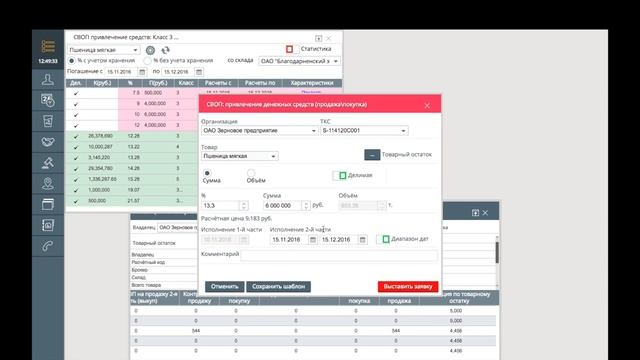Screen dimensions: 640x360
Task: Close the background Товарный остаток window
Action: (485, 213)
